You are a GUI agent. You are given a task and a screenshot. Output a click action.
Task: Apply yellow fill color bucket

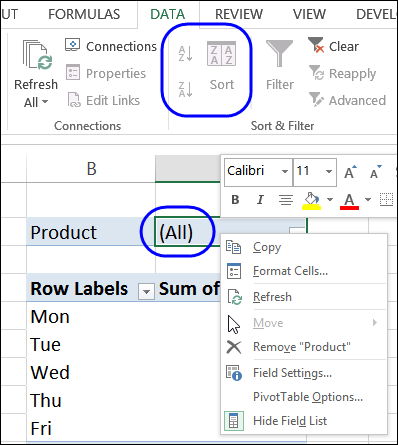coord(312,201)
